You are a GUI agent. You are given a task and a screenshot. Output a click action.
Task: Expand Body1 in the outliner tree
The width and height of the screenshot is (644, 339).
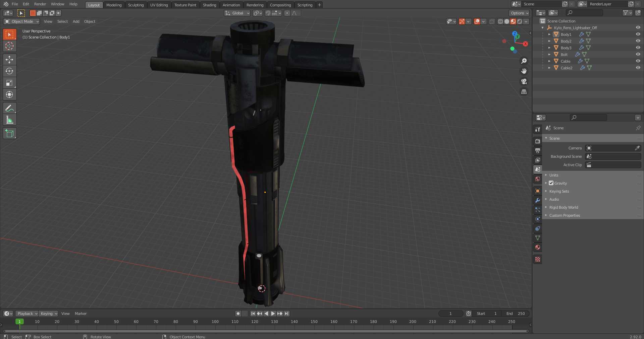coord(549,34)
